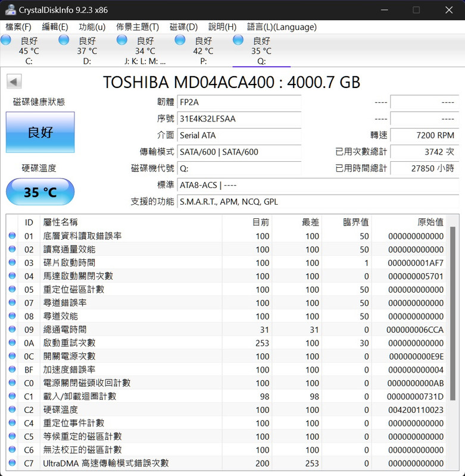The image size is (465, 476).
Task: Click the 傳輸模式 field SATA/600
Action: pos(239,152)
